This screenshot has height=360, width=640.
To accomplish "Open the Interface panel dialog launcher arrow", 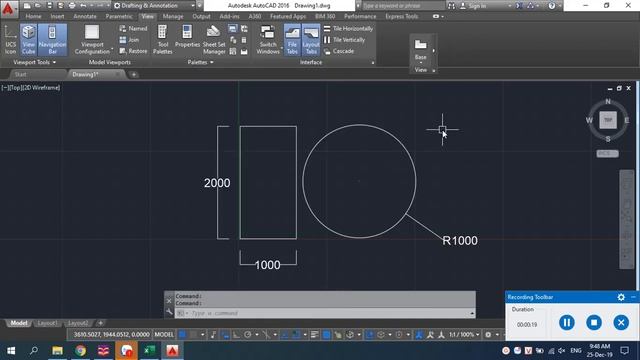I will click(373, 63).
